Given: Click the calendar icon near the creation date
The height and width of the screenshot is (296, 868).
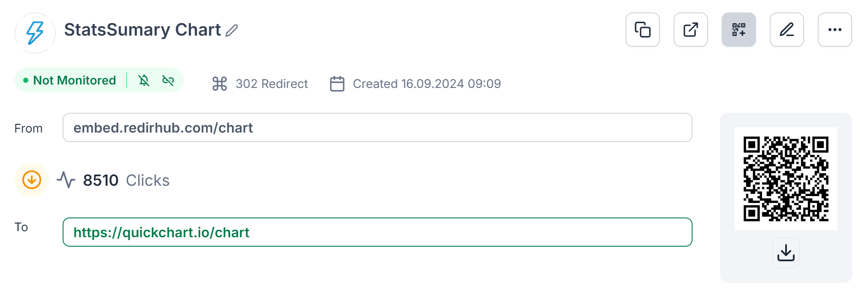Looking at the screenshot, I should tap(337, 83).
